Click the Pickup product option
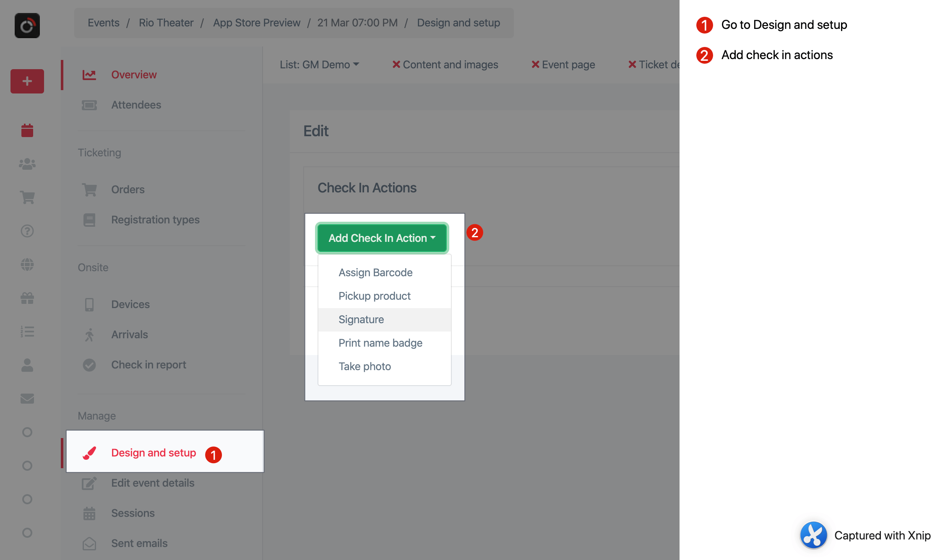 coord(374,296)
